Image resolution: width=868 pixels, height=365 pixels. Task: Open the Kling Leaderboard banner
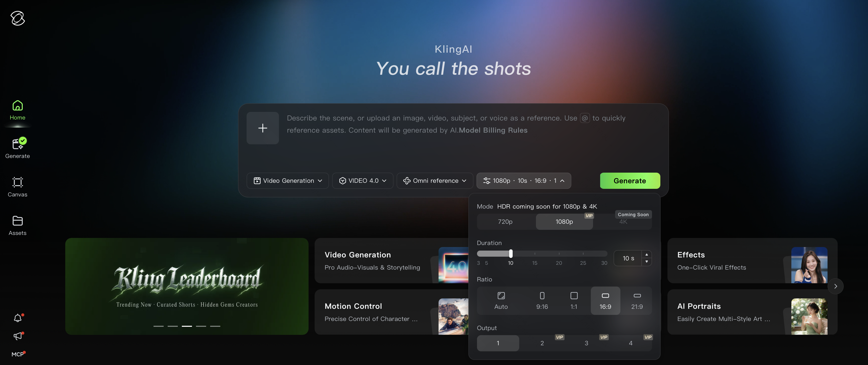coord(187,286)
